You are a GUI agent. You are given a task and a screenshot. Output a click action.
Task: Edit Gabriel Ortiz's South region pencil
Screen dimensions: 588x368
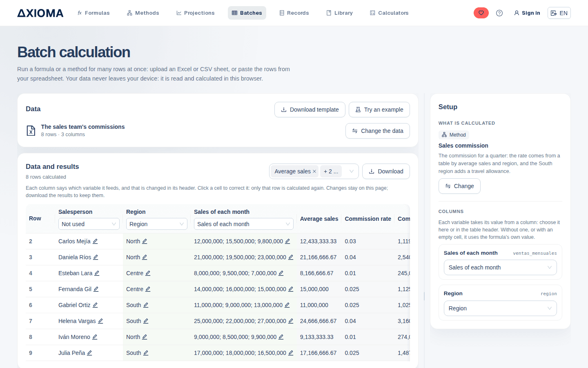pos(146,305)
